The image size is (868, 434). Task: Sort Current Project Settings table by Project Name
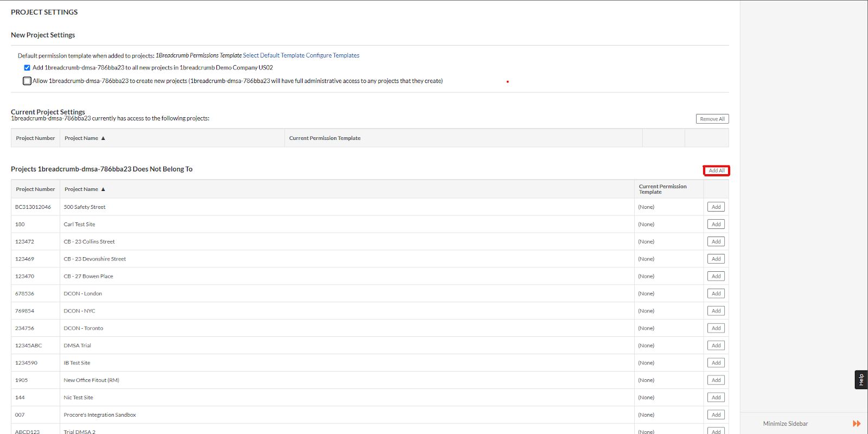85,138
